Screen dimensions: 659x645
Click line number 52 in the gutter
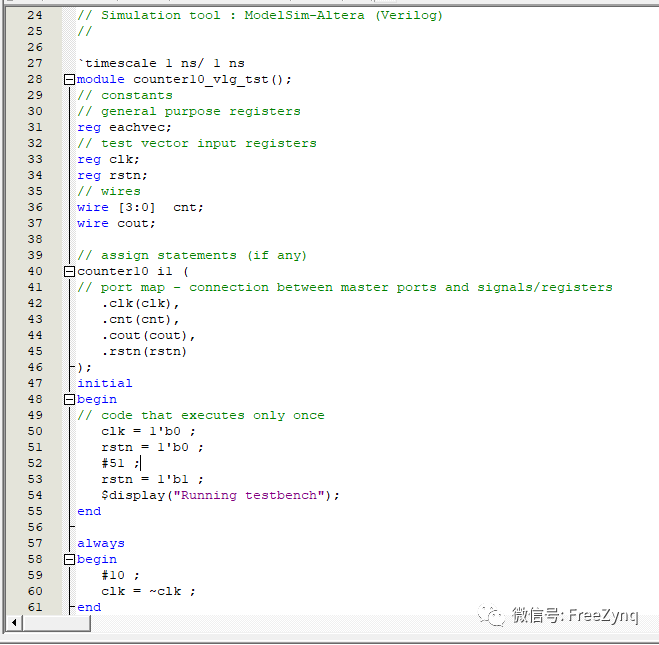tap(35, 463)
